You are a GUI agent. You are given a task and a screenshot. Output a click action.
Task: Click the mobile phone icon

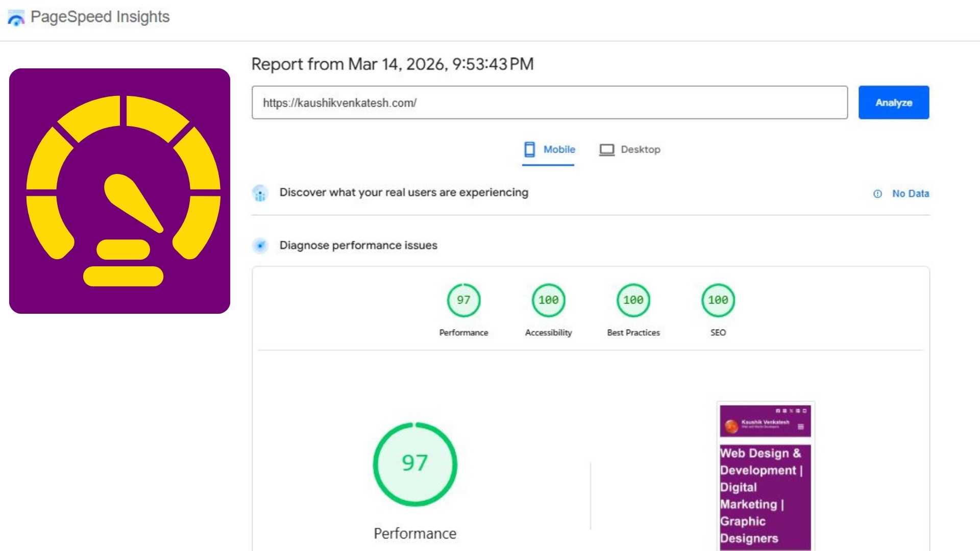529,149
